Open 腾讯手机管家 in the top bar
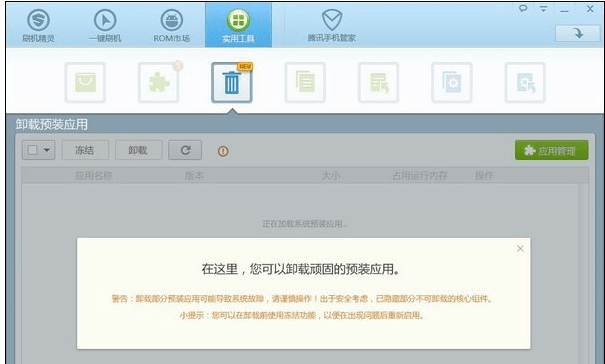 pyautogui.click(x=331, y=25)
